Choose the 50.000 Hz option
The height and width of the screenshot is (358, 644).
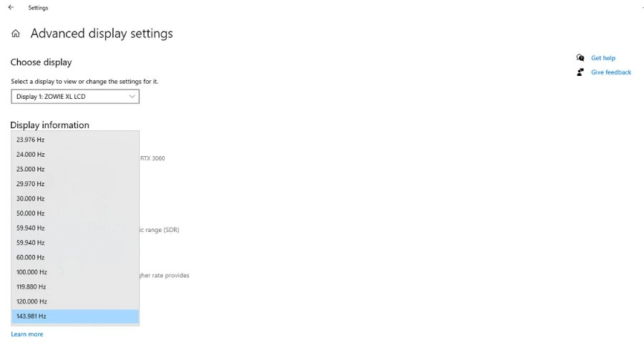(75, 213)
